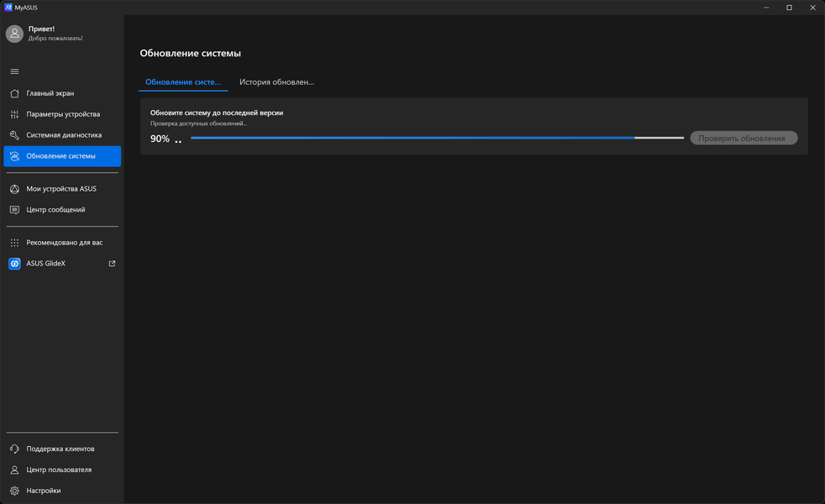825x504 pixels.
Task: Switch to История обновлений tab
Action: pos(276,82)
